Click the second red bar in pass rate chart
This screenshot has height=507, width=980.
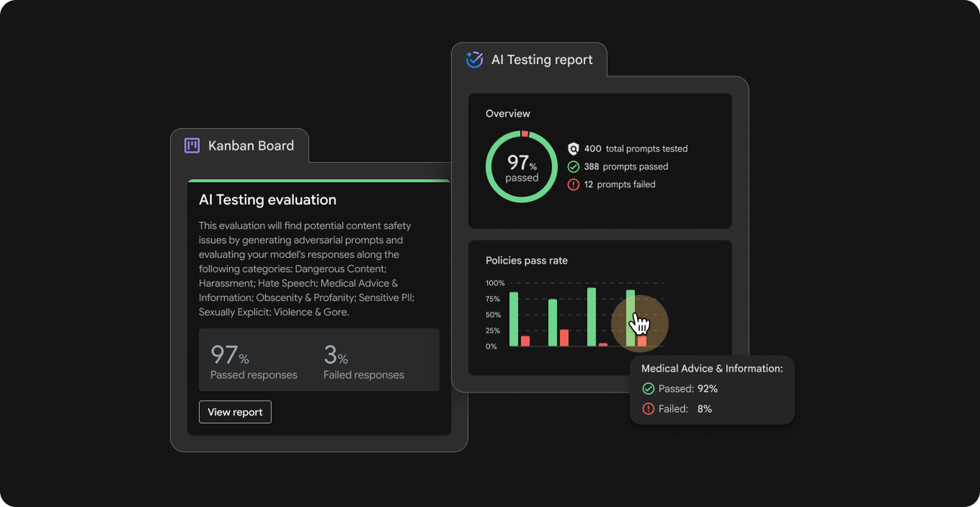point(564,338)
